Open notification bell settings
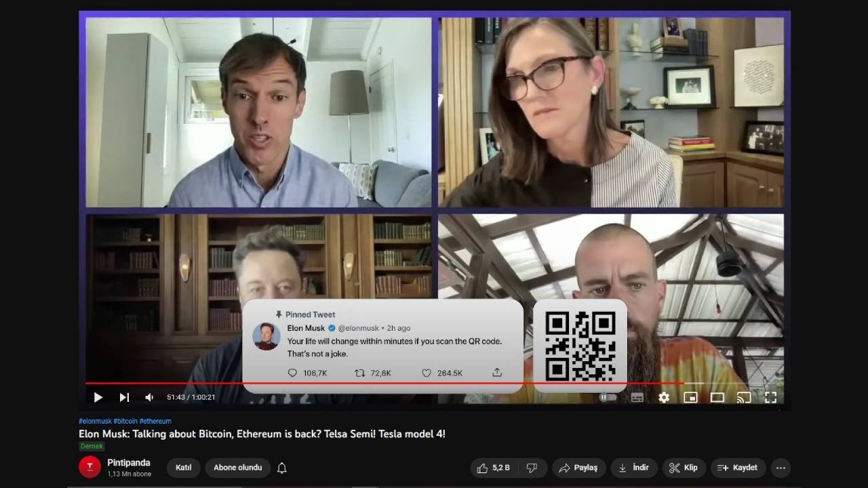The height and width of the screenshot is (488, 868). pyautogui.click(x=282, y=468)
